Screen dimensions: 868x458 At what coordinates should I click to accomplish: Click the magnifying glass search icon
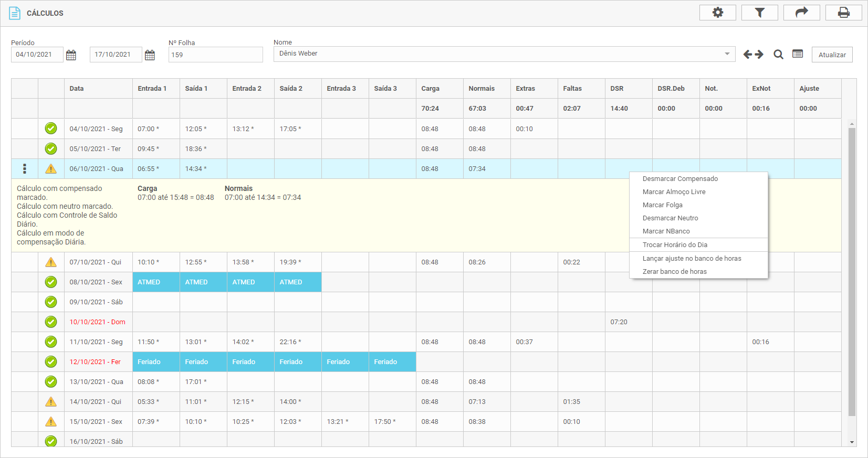click(x=778, y=55)
